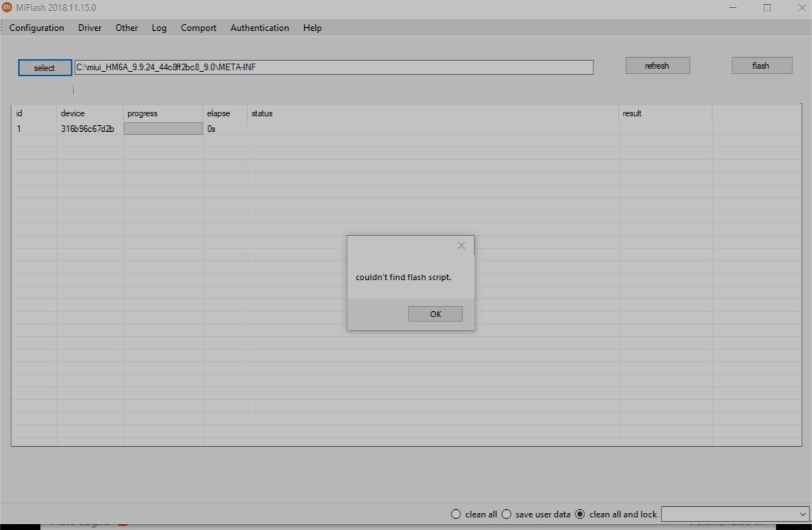Click the progress bar for device 316b96c67d2b
This screenshot has height=530, width=812.
pos(163,129)
